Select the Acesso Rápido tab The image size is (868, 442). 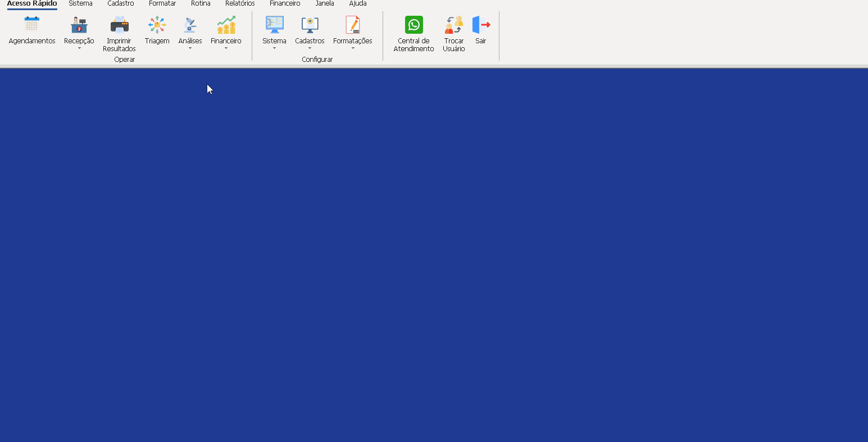32,4
